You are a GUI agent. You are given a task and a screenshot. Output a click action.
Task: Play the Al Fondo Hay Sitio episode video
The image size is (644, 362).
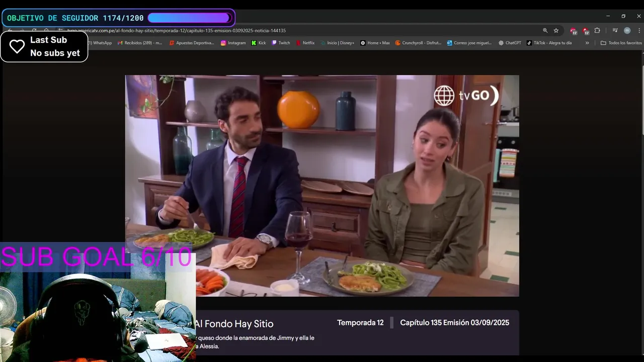(x=322, y=186)
